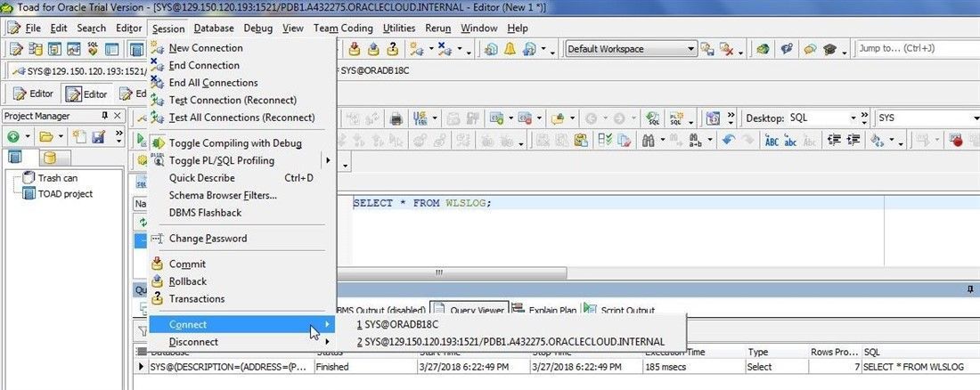Click the graduation cap learning icon

829,49
